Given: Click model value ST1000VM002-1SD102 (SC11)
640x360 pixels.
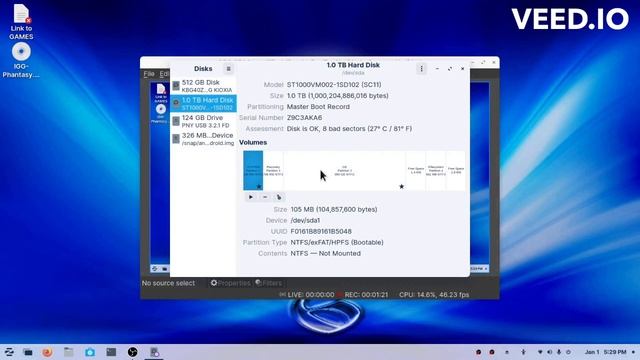Looking at the screenshot, I should pyautogui.click(x=334, y=84).
